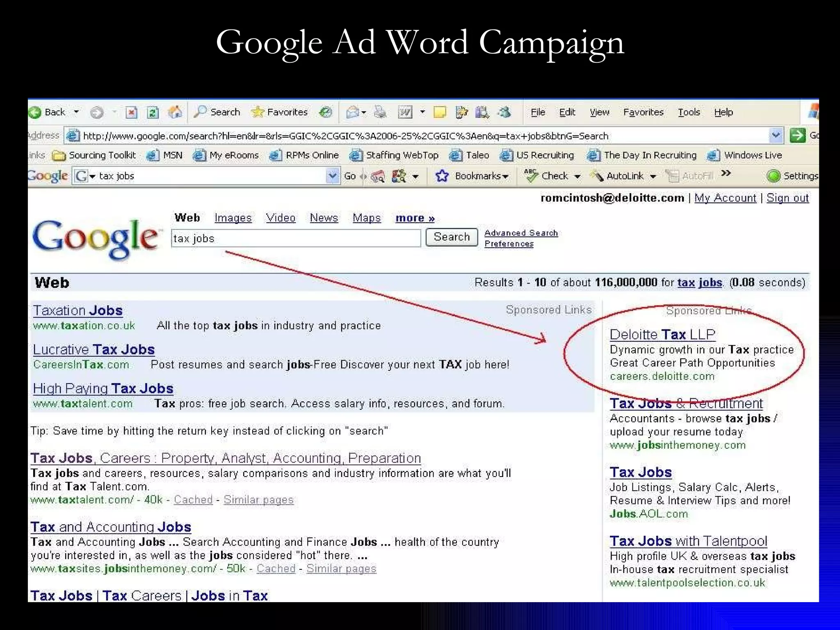Click the Google page search box

click(x=296, y=238)
